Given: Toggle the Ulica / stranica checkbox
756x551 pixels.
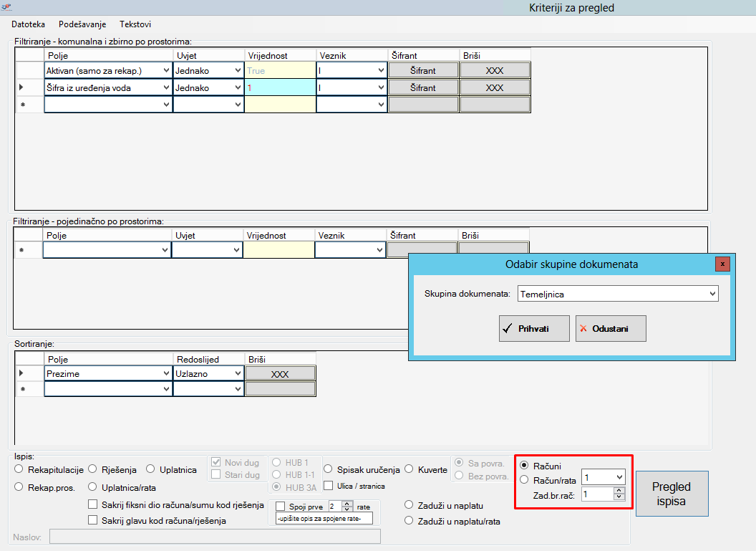Looking at the screenshot, I should pyautogui.click(x=329, y=486).
